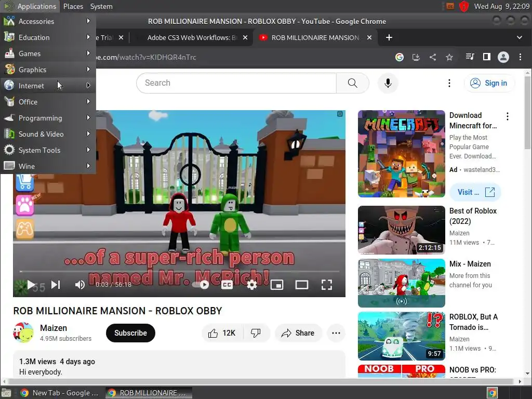
Task: Open the Maizen channel name link
Action: click(54, 328)
